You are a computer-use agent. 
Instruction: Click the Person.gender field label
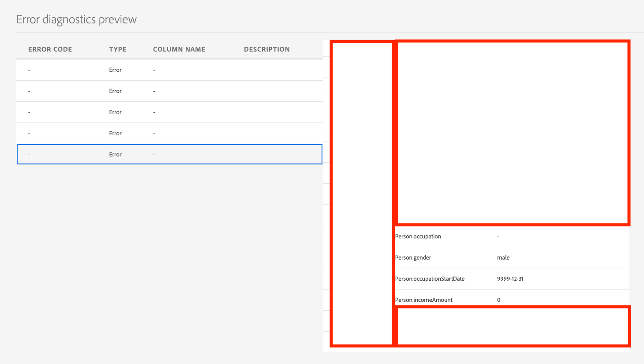click(x=413, y=258)
